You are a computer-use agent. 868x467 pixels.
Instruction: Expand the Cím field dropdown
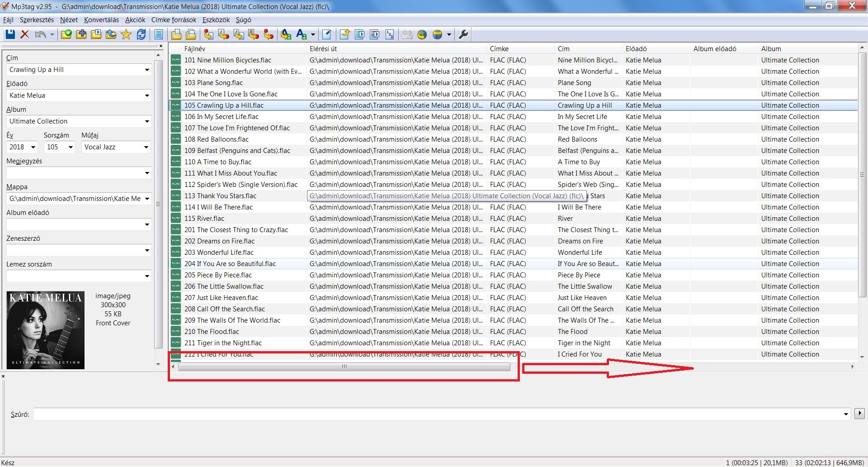[147, 70]
